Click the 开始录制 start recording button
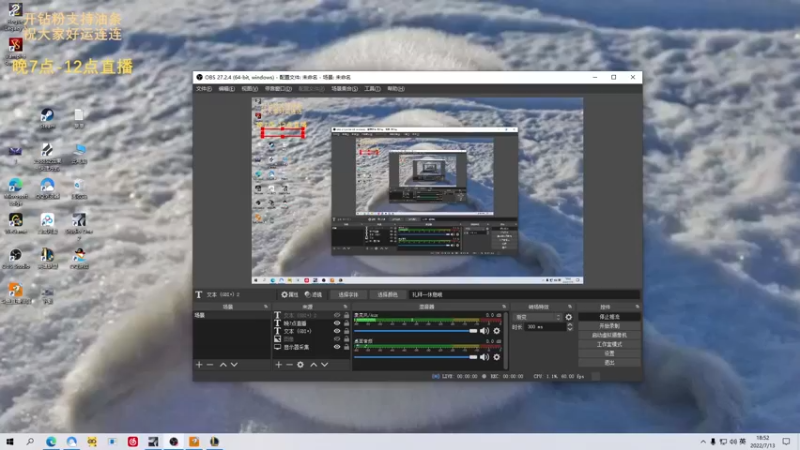 609,326
